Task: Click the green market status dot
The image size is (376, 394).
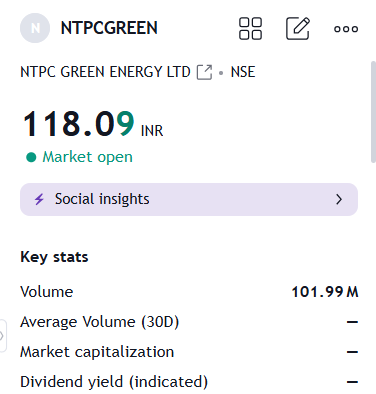Action: pyautogui.click(x=31, y=157)
